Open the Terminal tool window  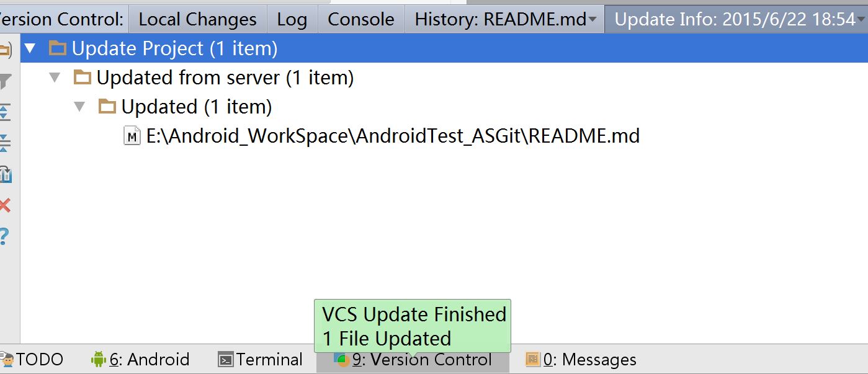coord(261,360)
